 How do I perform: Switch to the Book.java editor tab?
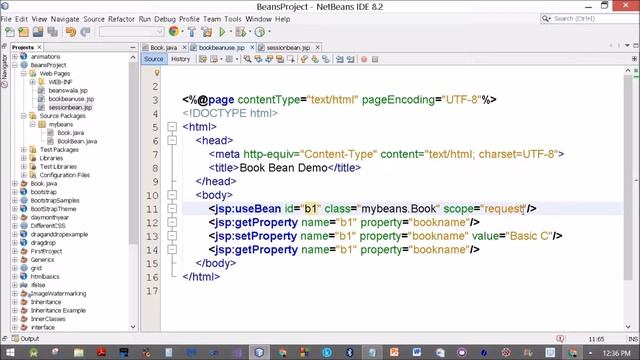tap(163, 48)
